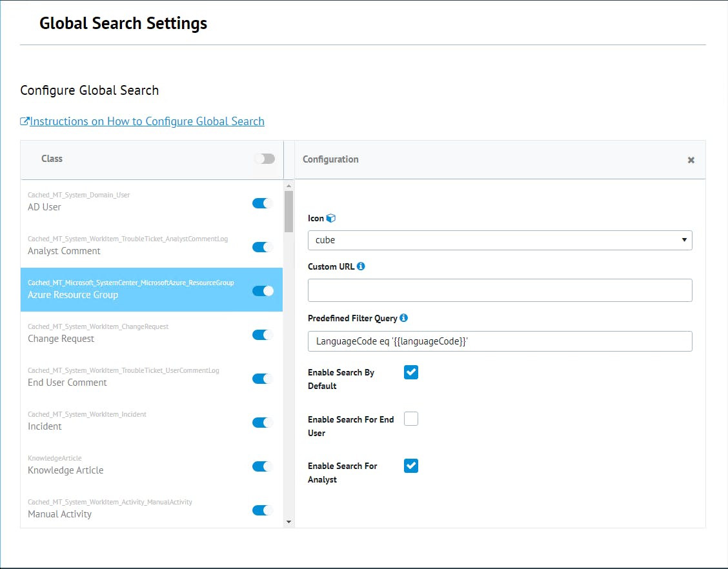Click scroll down arrow in Class list
Screen dimensions: 728x569
pyautogui.click(x=288, y=521)
